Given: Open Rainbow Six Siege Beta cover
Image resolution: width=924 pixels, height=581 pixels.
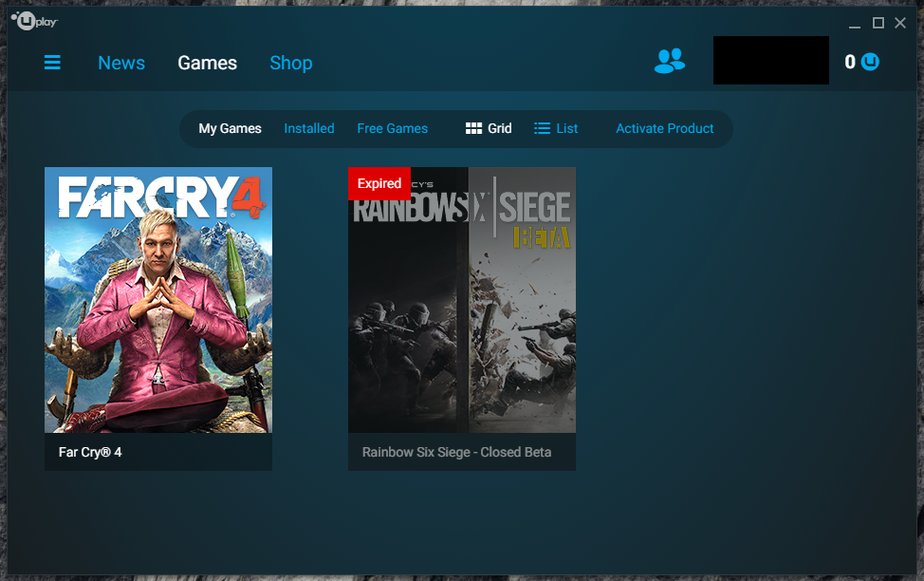Looking at the screenshot, I should (x=462, y=300).
